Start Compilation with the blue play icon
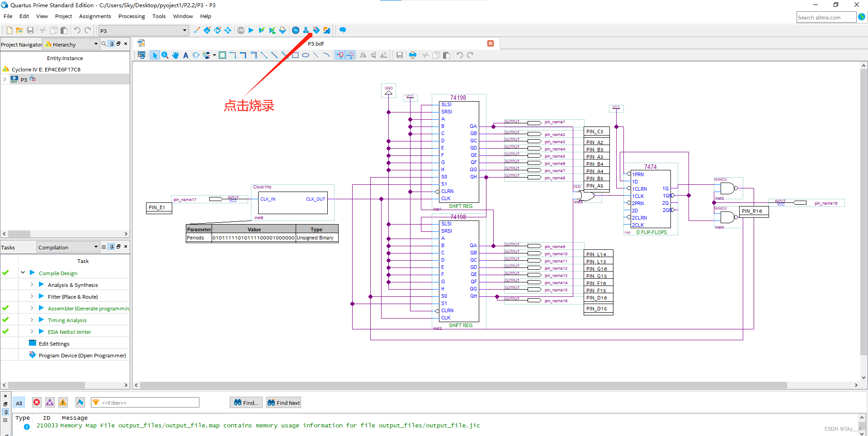This screenshot has height=436, width=868. (x=251, y=30)
